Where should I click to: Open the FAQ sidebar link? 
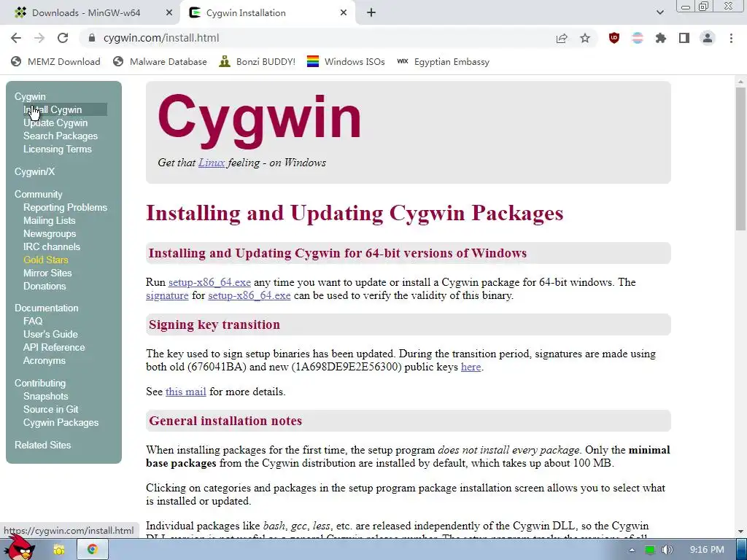tap(33, 322)
